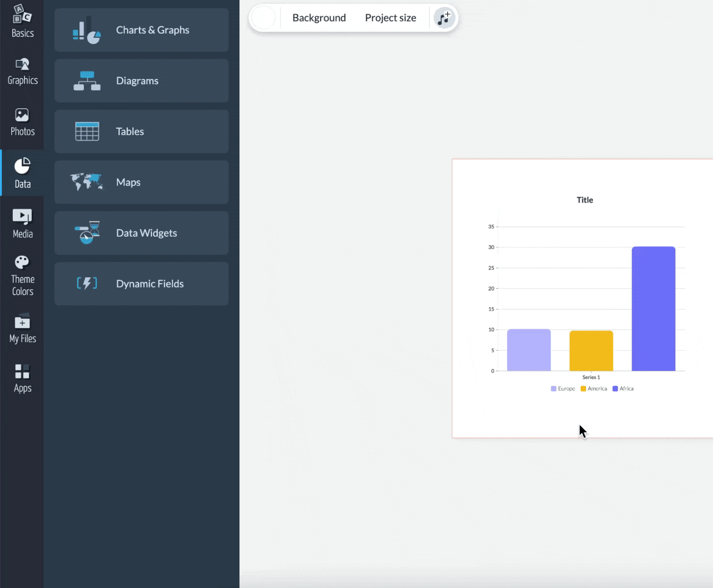Expand the Tables category
The image size is (714, 588).
point(141,131)
